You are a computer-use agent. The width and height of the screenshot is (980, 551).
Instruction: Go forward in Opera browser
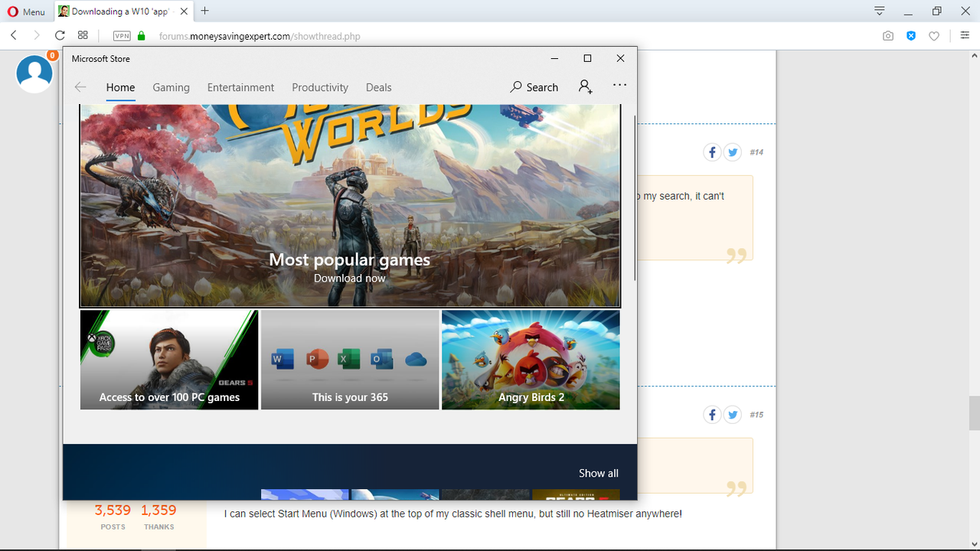click(x=36, y=35)
